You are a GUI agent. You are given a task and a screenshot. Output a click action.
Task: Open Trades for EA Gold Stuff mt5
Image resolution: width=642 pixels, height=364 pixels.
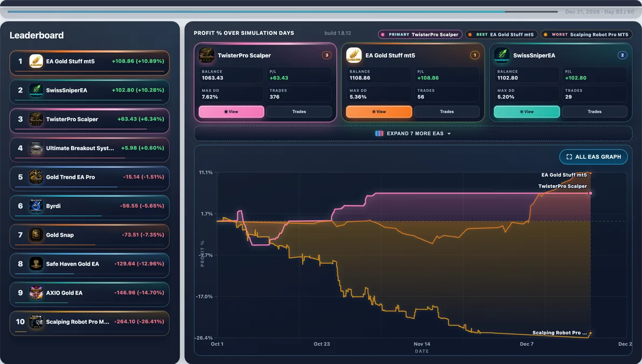coord(446,112)
